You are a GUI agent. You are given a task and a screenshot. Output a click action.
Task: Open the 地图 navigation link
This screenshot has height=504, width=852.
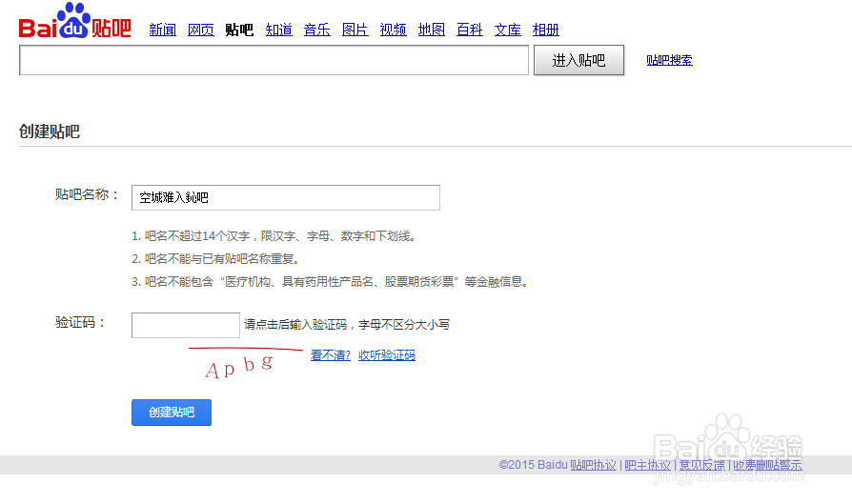[x=432, y=30]
